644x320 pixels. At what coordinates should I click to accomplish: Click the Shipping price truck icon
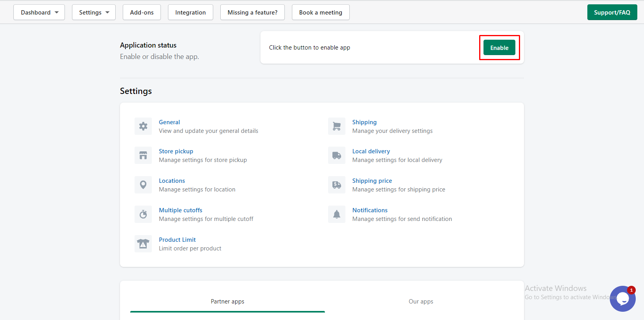(337, 185)
